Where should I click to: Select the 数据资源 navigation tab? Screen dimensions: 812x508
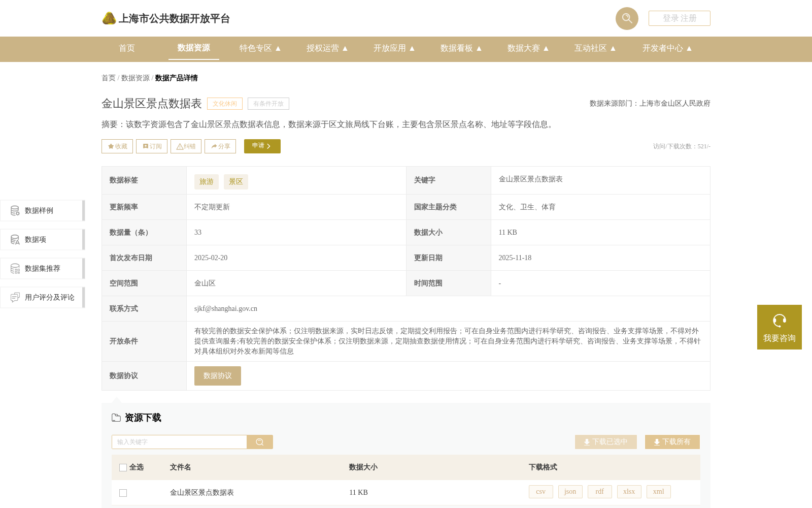pyautogui.click(x=194, y=48)
